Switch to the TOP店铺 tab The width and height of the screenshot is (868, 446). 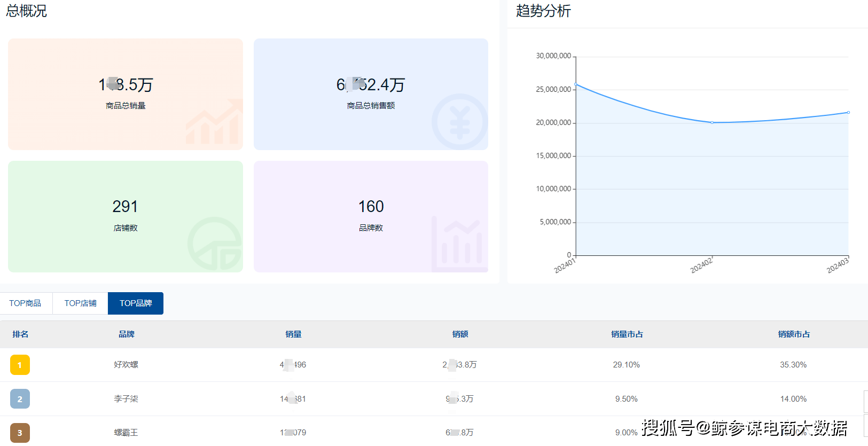point(80,303)
